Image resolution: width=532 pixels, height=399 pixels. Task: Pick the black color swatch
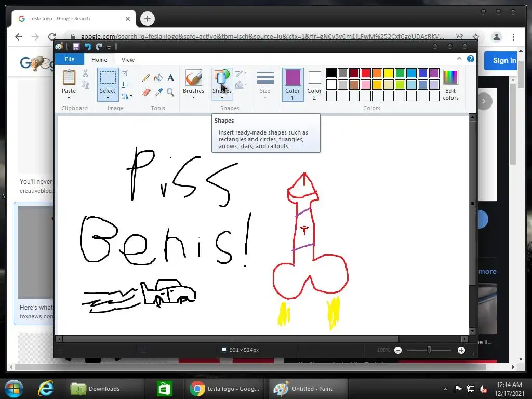[x=331, y=73]
